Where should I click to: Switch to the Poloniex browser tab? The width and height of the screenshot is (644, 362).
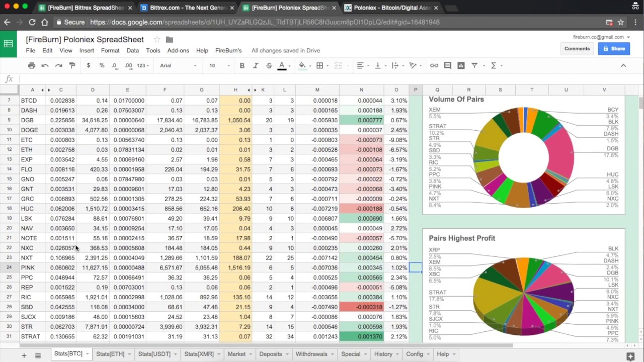(391, 8)
